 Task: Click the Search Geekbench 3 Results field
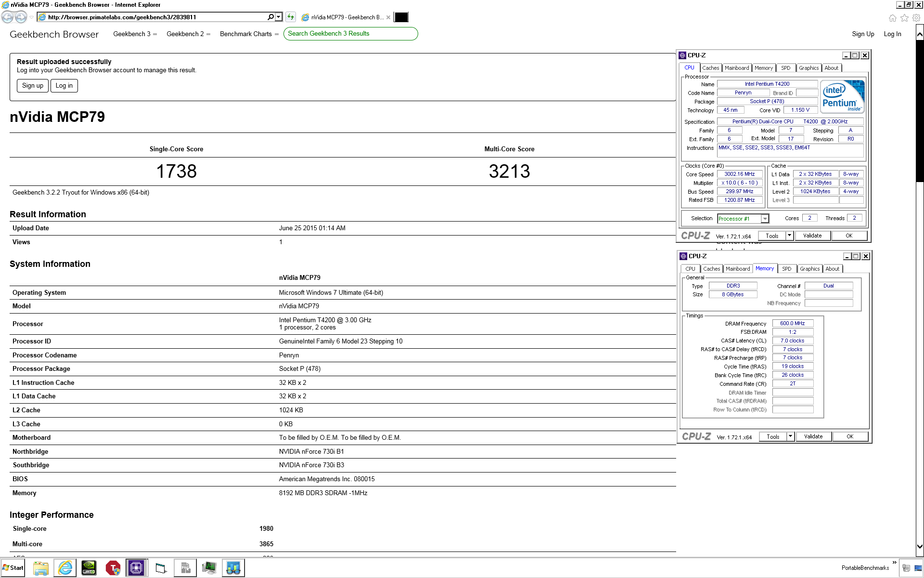coord(350,34)
